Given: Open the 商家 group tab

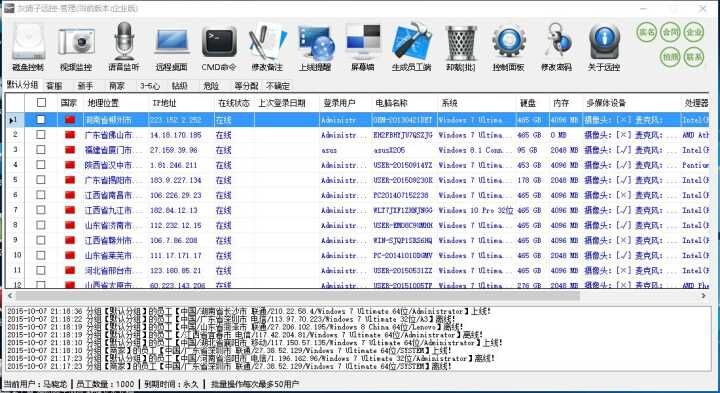Looking at the screenshot, I should 117,86.
